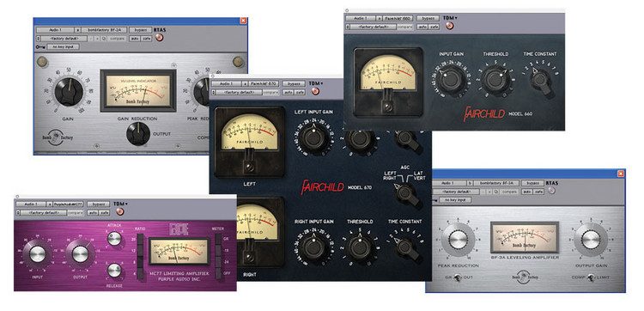This screenshot has width=644, height=311.
Task: Open settings menu arrows in MC77 header
Action: point(18,212)
